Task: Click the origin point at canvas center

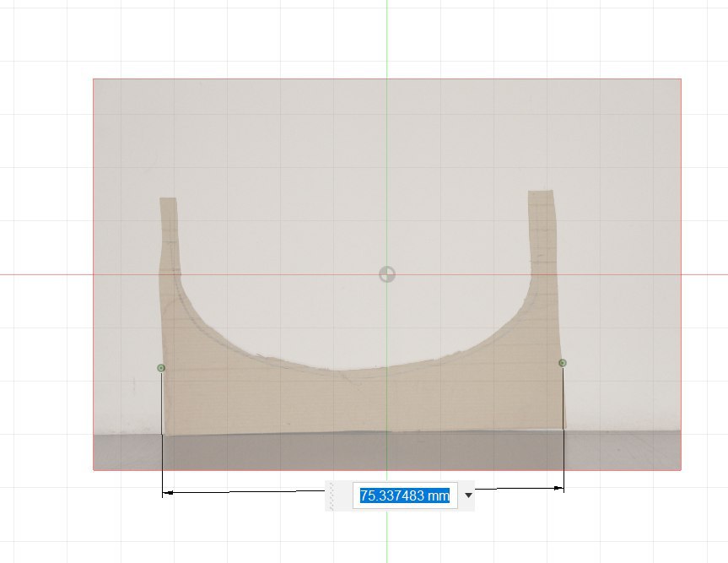Action: (387, 274)
